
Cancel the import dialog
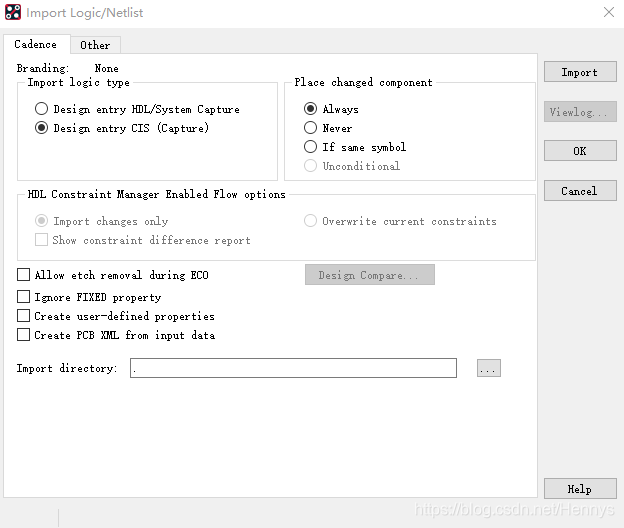pos(580,191)
